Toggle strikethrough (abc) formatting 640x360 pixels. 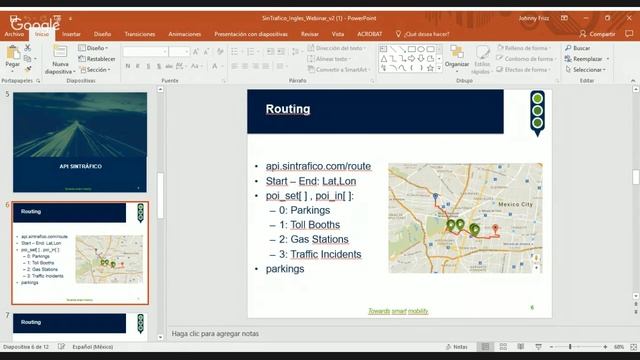169,66
